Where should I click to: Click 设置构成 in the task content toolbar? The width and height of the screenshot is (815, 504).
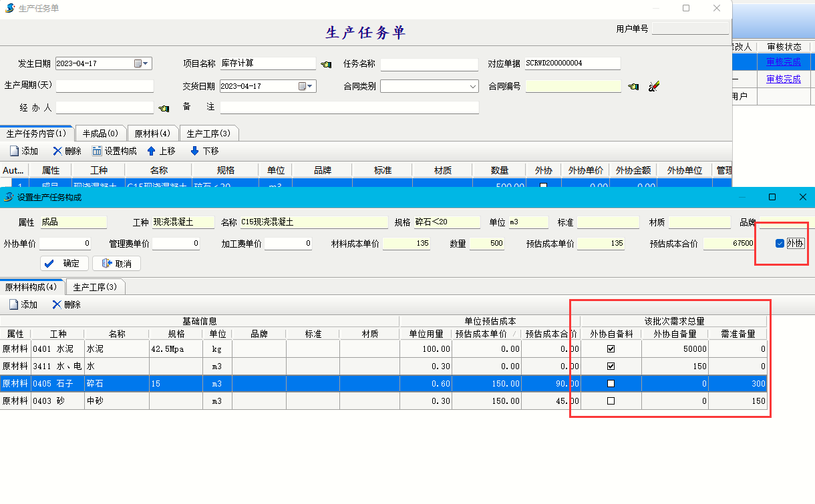tap(114, 151)
